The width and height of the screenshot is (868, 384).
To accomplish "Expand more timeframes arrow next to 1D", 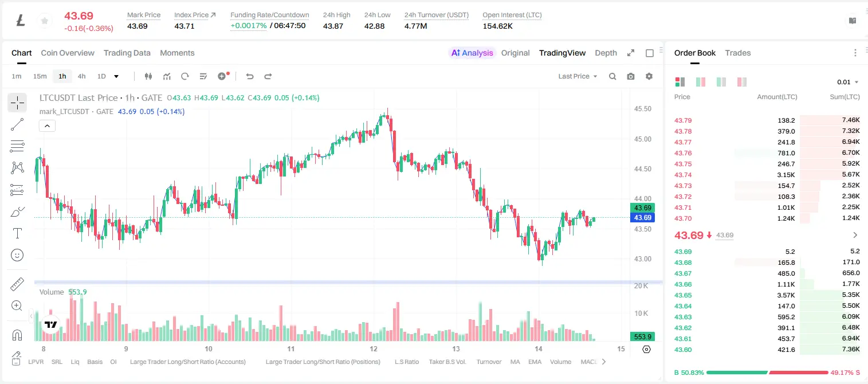I will (x=116, y=76).
